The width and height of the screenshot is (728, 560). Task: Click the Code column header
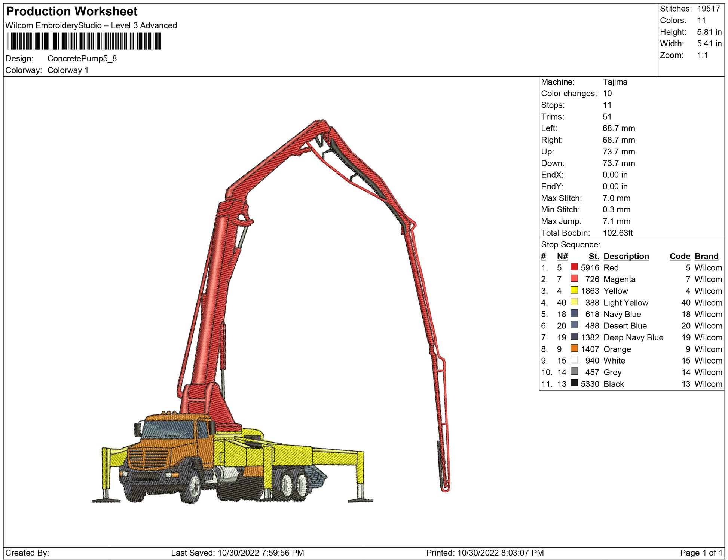tap(679, 256)
